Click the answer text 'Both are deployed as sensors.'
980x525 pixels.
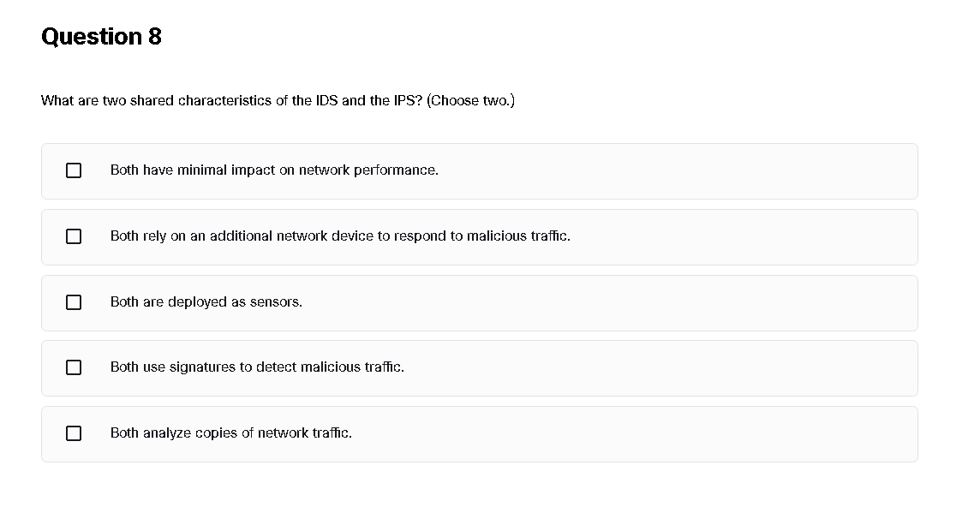tap(206, 302)
